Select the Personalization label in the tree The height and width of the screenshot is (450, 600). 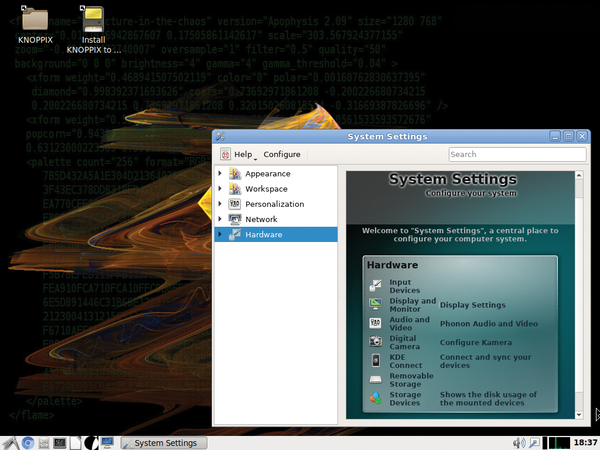point(275,204)
